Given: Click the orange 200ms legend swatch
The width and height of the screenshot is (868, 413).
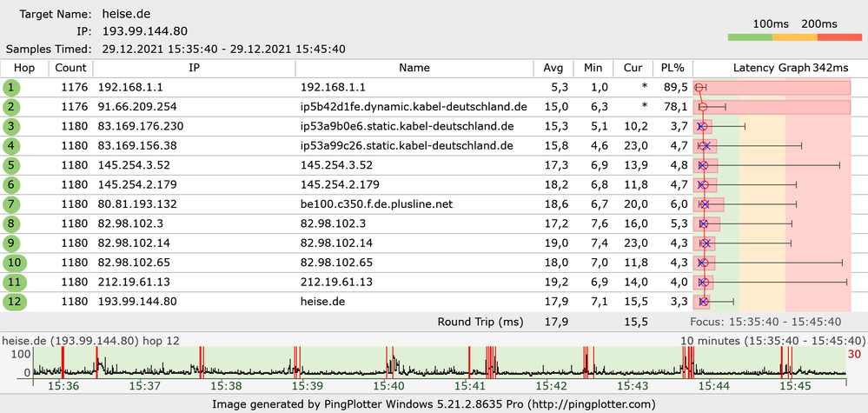Looking at the screenshot, I should 795,37.
